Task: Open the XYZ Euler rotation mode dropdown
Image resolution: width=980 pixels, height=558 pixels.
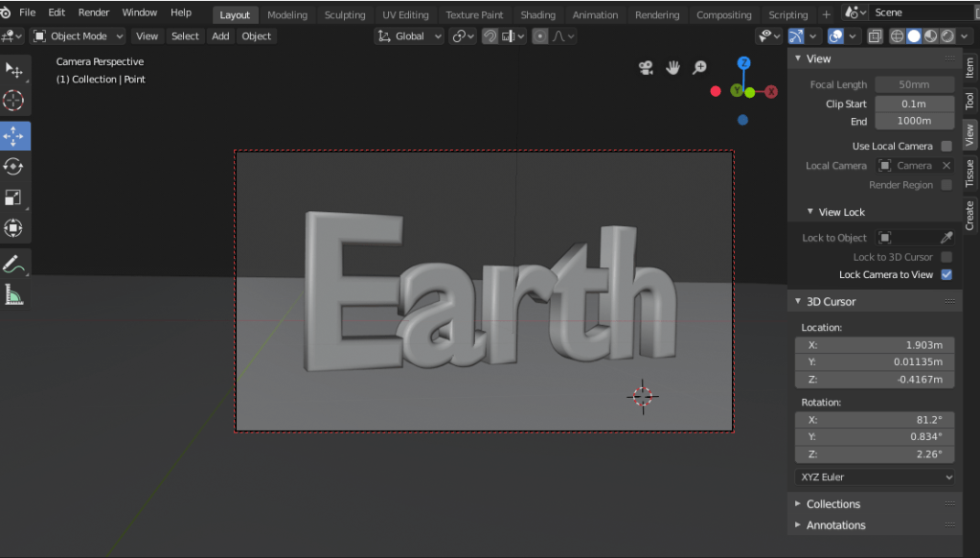Action: point(875,477)
